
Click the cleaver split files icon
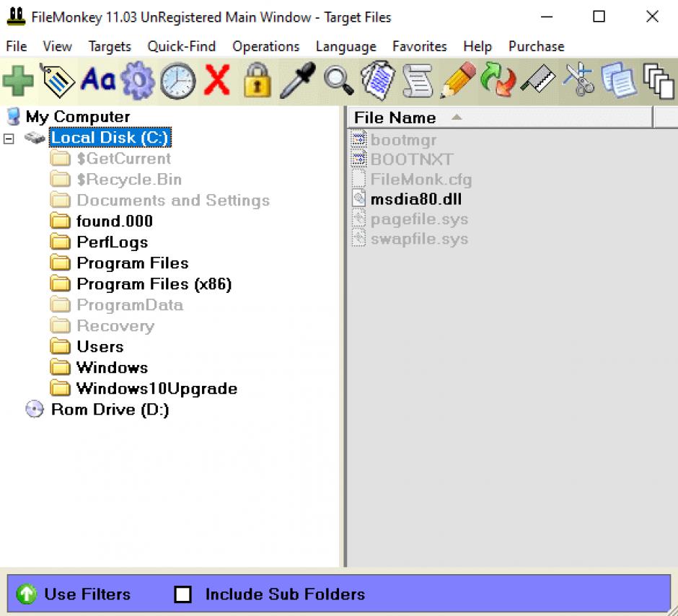pos(538,79)
